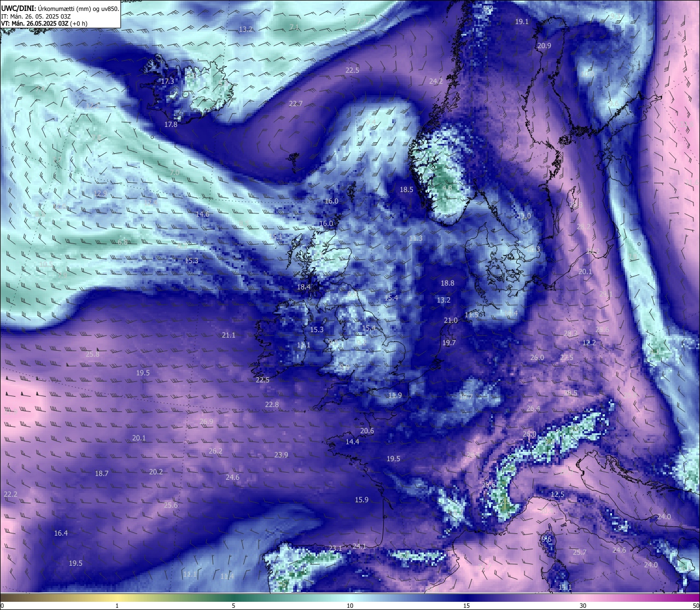Click the 24.2 value near Norway's coast

pyautogui.click(x=436, y=82)
